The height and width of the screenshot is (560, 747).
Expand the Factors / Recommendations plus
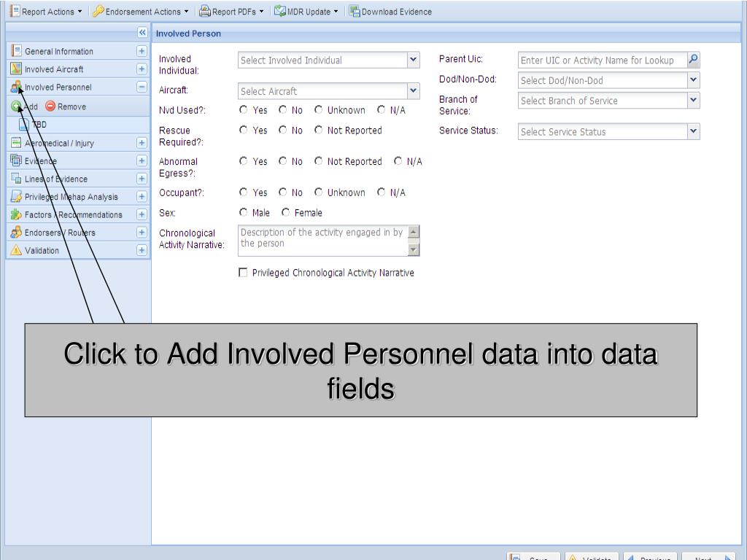tap(142, 214)
